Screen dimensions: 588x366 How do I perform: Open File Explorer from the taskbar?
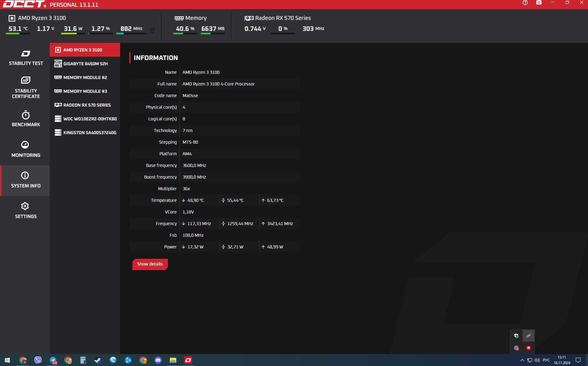(173, 360)
